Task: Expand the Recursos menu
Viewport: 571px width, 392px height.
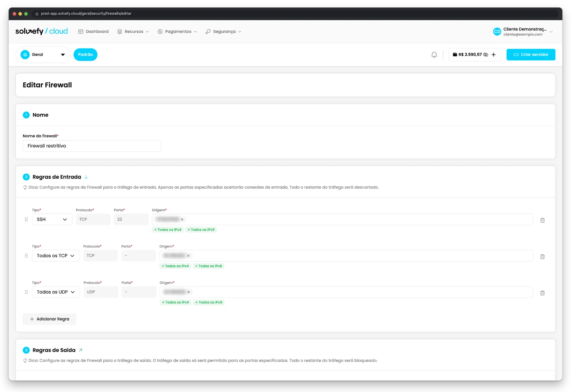Action: (133, 31)
